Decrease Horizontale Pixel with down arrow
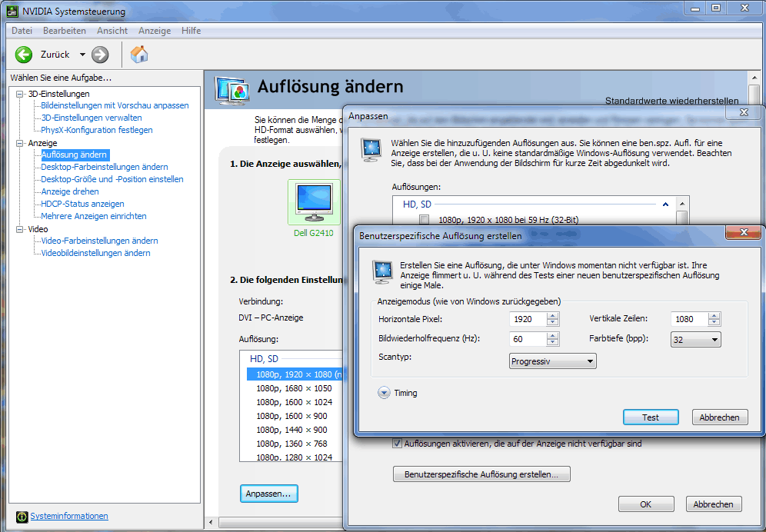Screen dimensions: 766x532 pos(552,322)
